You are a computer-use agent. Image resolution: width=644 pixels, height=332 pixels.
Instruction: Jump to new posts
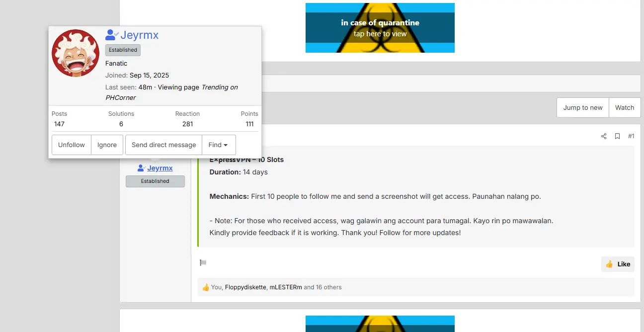[x=582, y=107]
